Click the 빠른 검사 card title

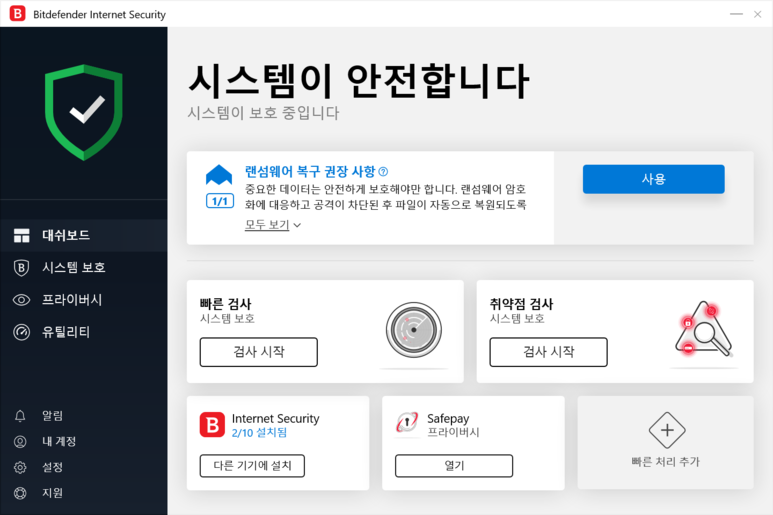226,304
